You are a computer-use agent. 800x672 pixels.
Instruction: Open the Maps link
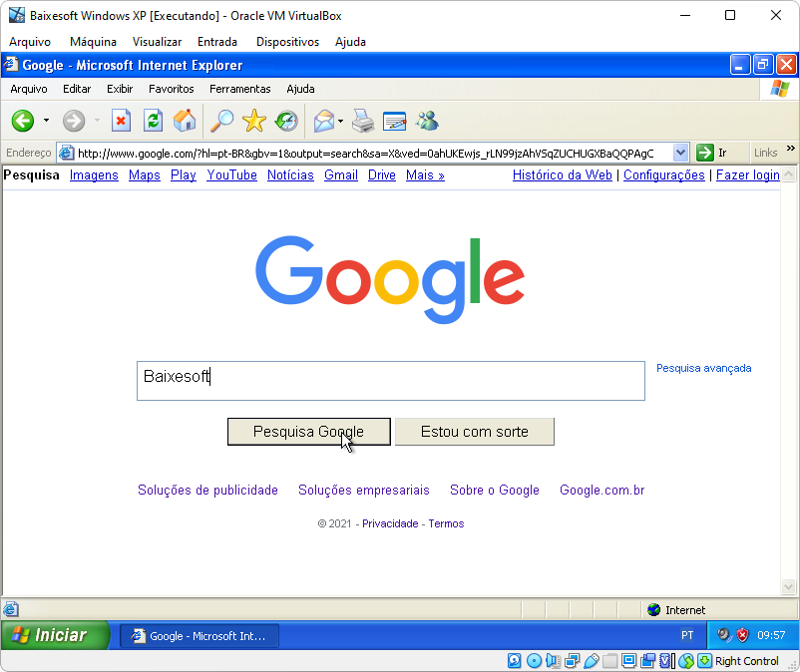coord(145,174)
